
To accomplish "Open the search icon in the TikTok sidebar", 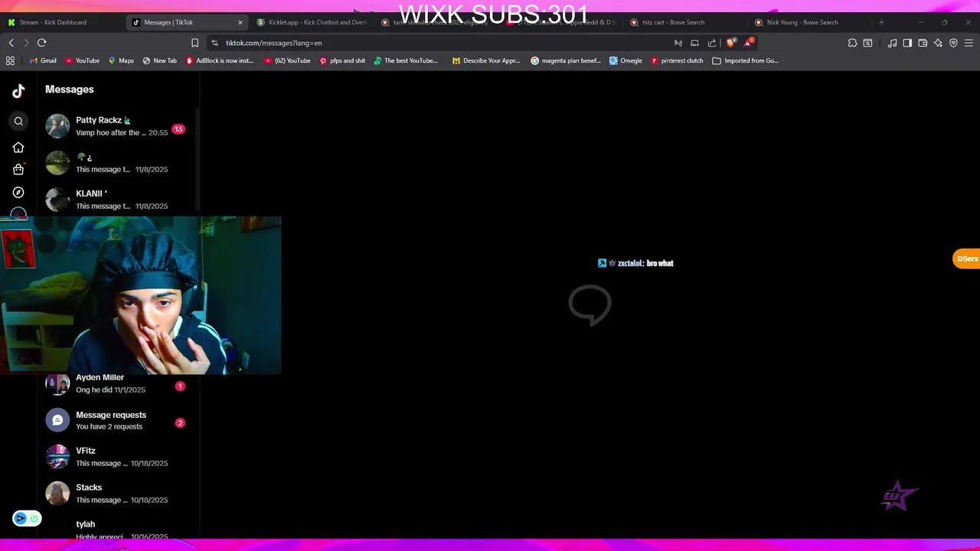I will (18, 121).
